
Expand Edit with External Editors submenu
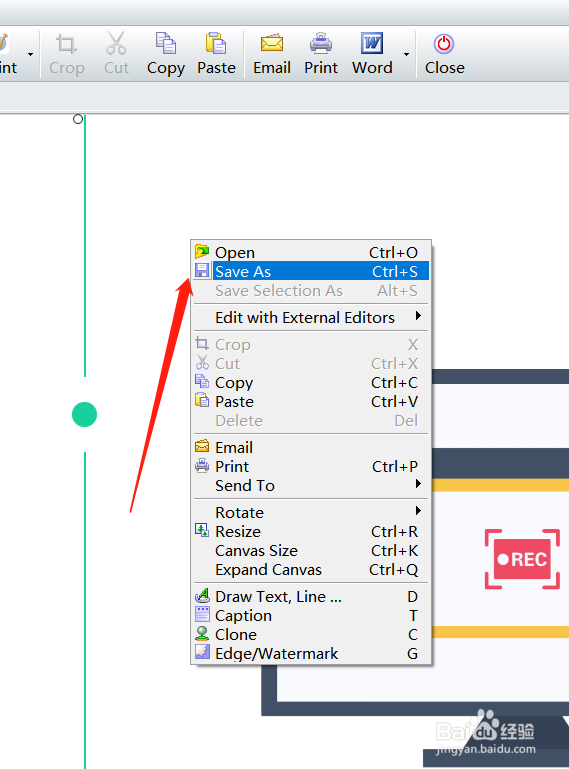click(x=311, y=317)
